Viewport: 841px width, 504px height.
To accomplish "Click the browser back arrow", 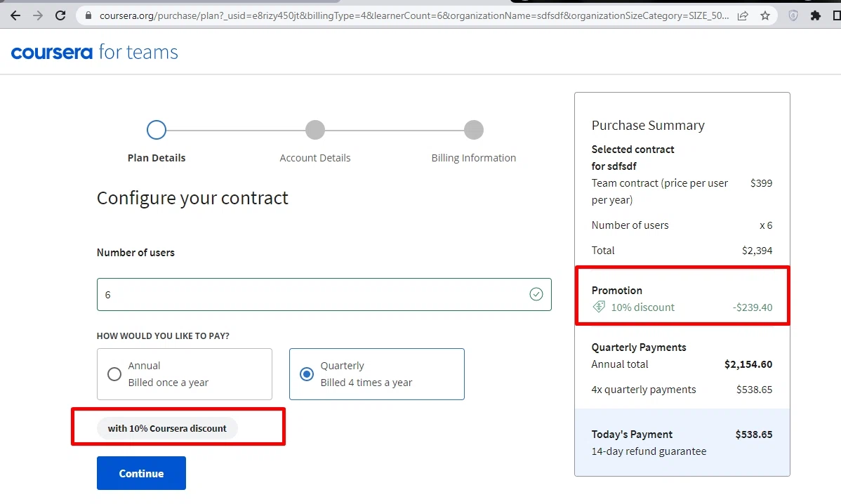I will [x=15, y=15].
